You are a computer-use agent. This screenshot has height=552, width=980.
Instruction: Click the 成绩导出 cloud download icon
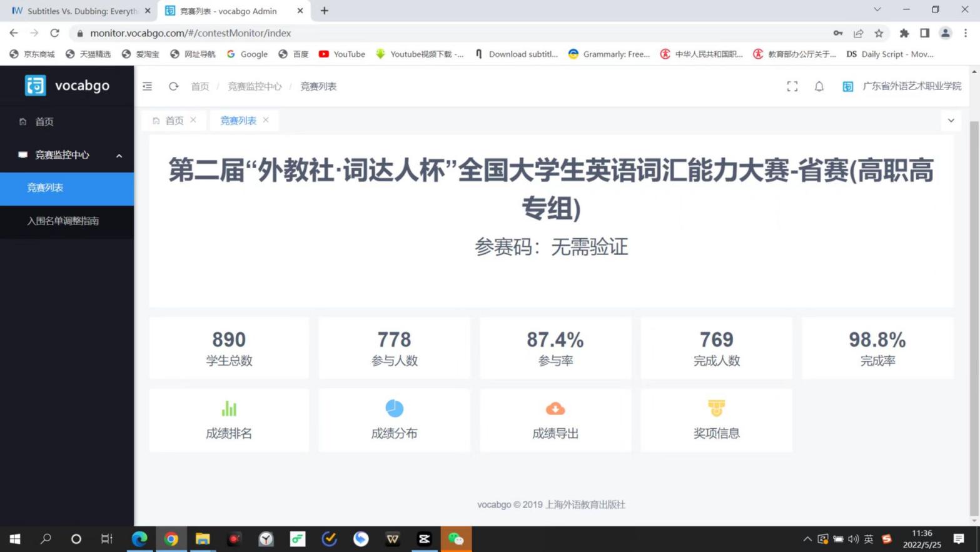point(555,409)
